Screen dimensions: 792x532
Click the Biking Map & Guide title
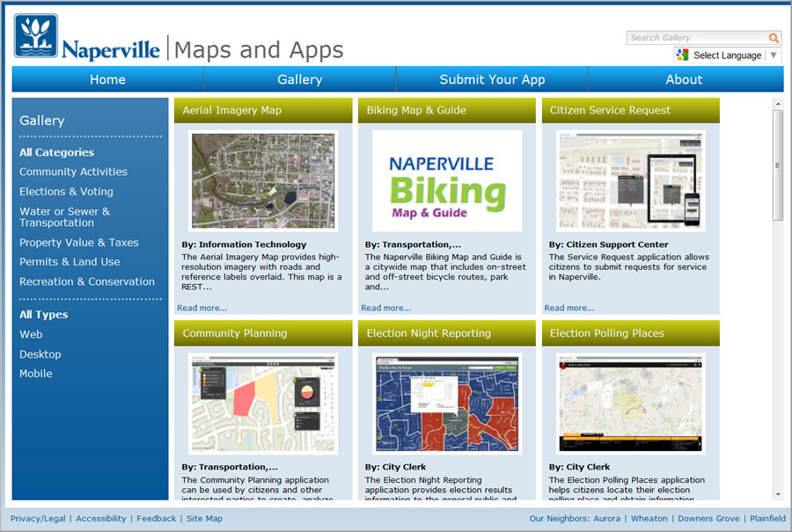[416, 110]
